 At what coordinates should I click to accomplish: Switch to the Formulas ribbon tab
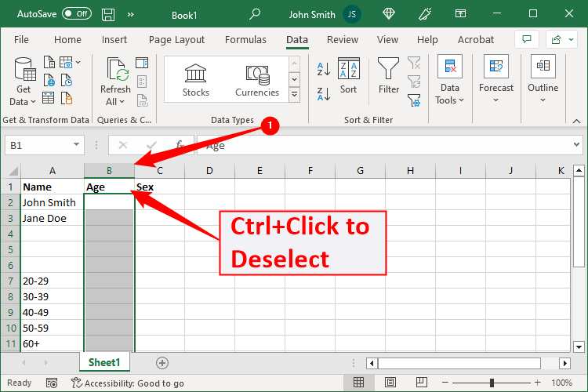point(245,40)
